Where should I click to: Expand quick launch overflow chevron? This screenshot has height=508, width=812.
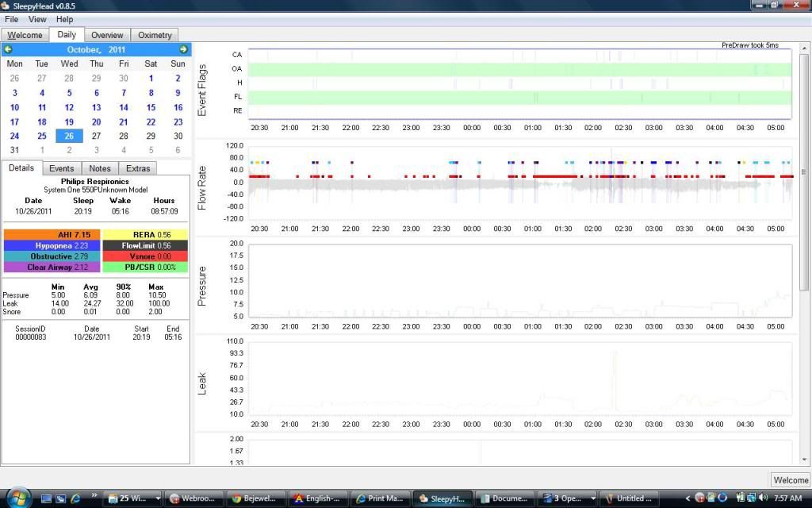[94, 498]
